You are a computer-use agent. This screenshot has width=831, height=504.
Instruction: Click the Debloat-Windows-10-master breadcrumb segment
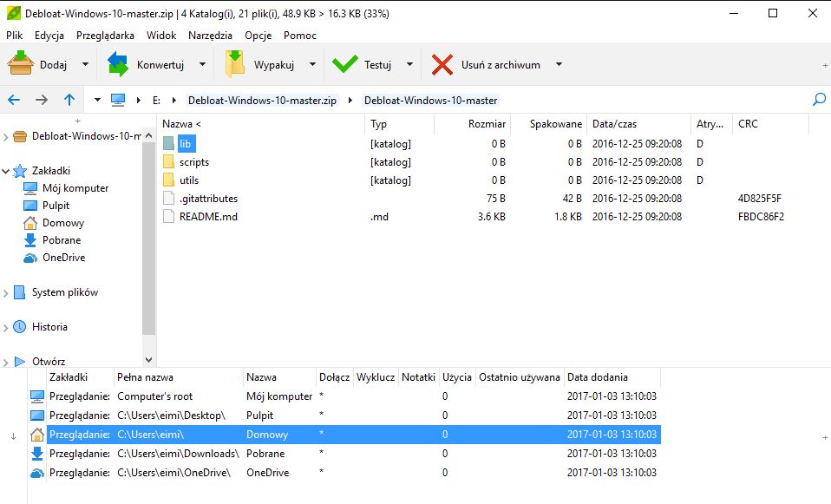click(430, 100)
